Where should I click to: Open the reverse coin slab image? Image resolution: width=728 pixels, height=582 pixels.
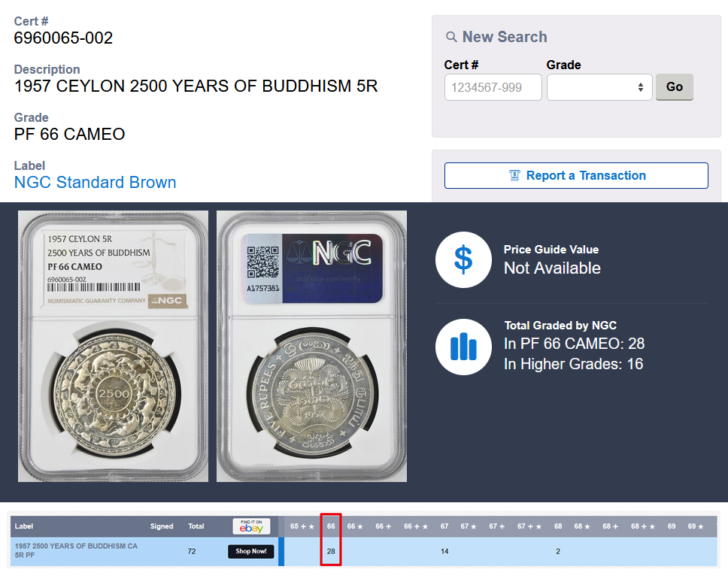pyautogui.click(x=311, y=346)
